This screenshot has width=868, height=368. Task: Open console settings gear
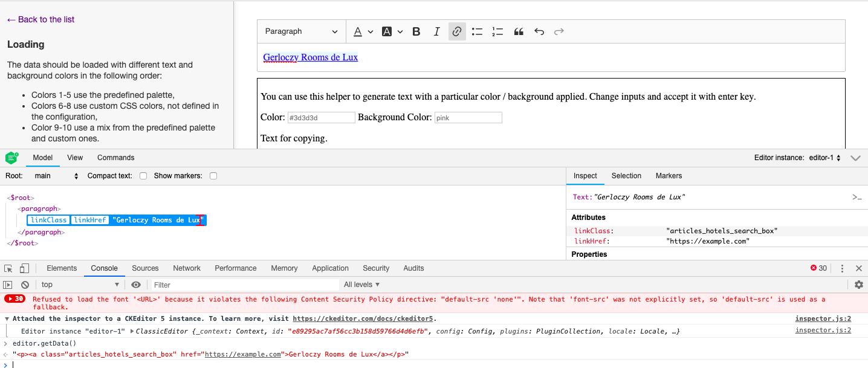tap(858, 285)
